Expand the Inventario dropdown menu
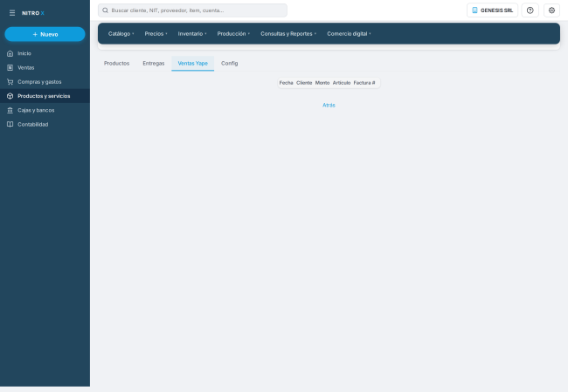Screen dimensions: 568x392 (x=192, y=34)
